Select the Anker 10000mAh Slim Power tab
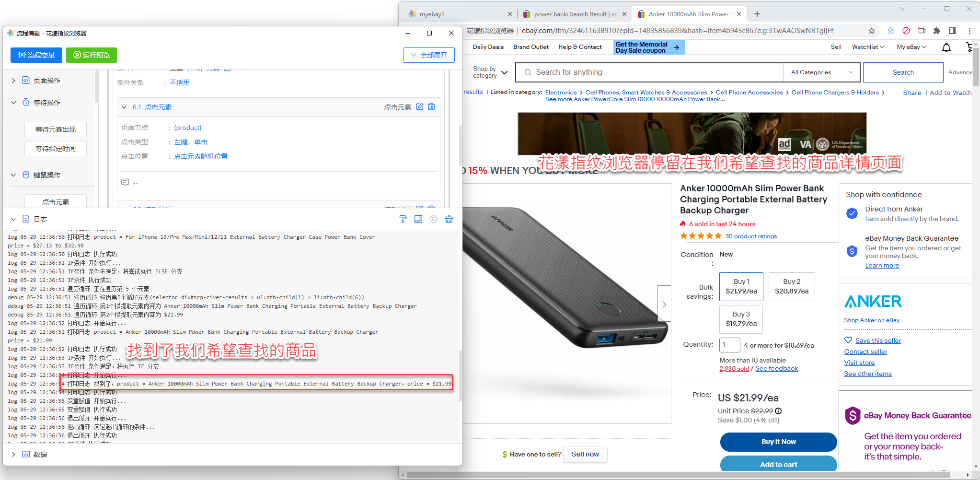The image size is (980, 480). 689,14
